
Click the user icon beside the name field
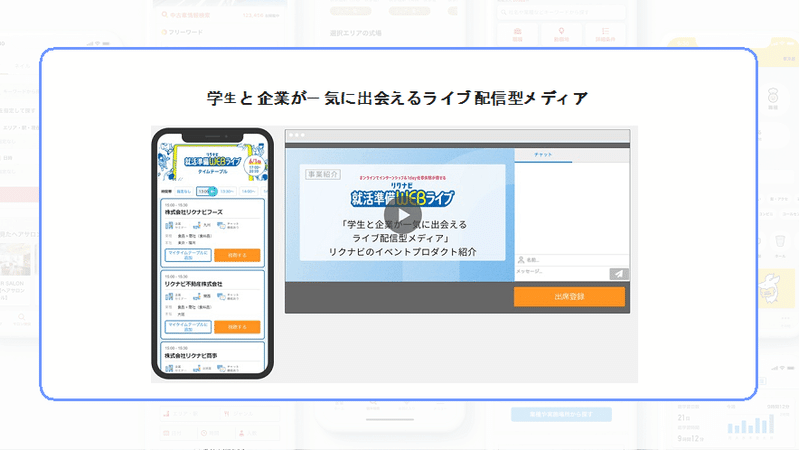[x=520, y=260]
